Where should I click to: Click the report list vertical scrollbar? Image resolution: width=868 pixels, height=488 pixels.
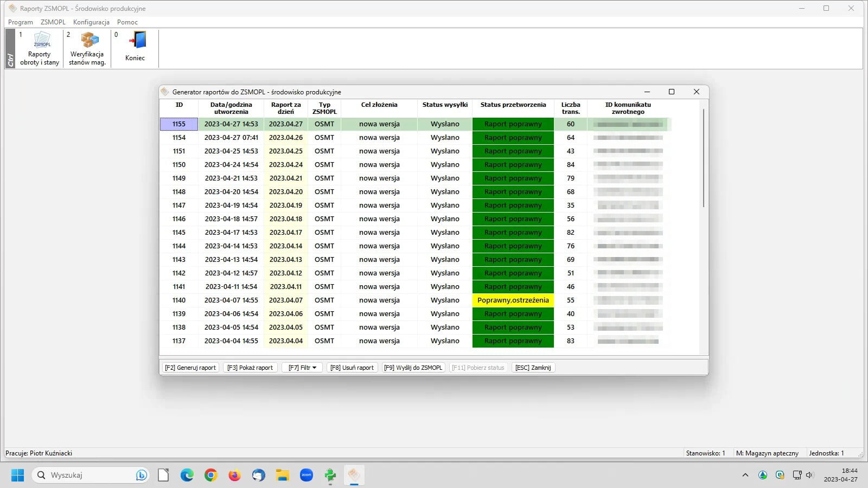704,157
